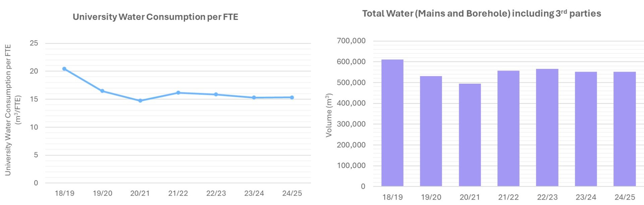Click the 'Volume (m³)' vertical axis label
The height and width of the screenshot is (205, 644).
coord(329,115)
